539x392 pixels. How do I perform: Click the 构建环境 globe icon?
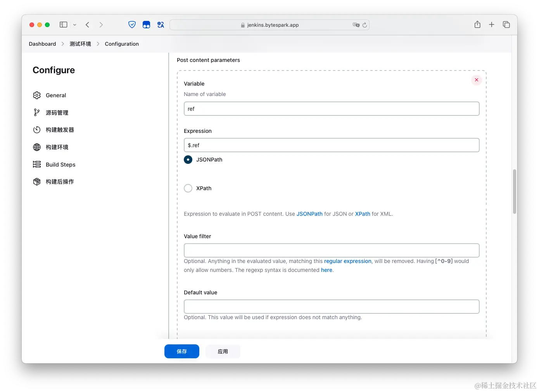[37, 147]
